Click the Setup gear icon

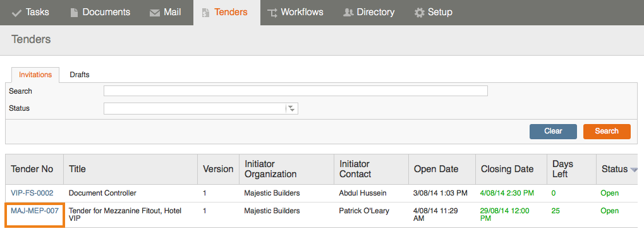coord(420,13)
